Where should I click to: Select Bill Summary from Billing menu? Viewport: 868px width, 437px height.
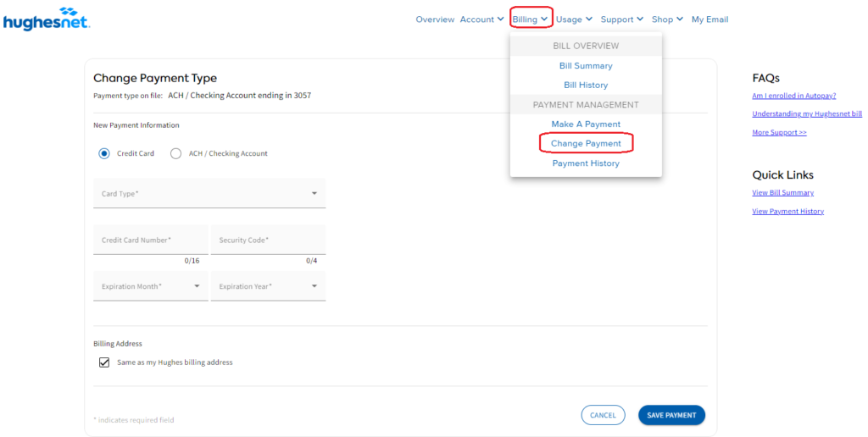[586, 66]
